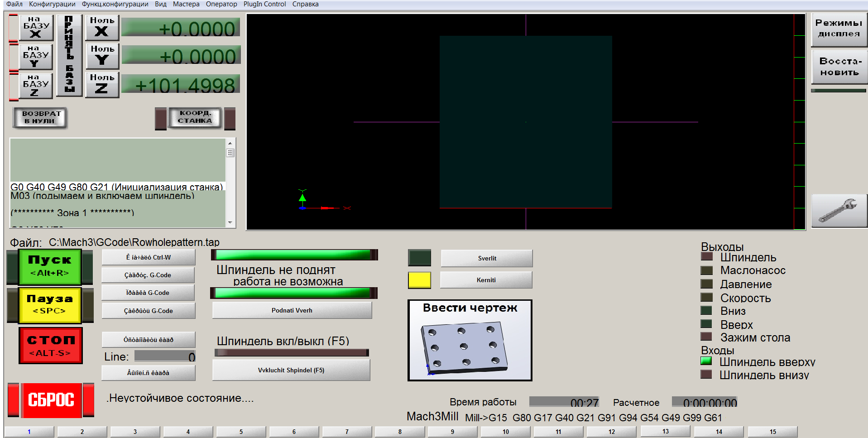Click the Ctrl-W button
This screenshot has height=438, width=868.
(149, 257)
